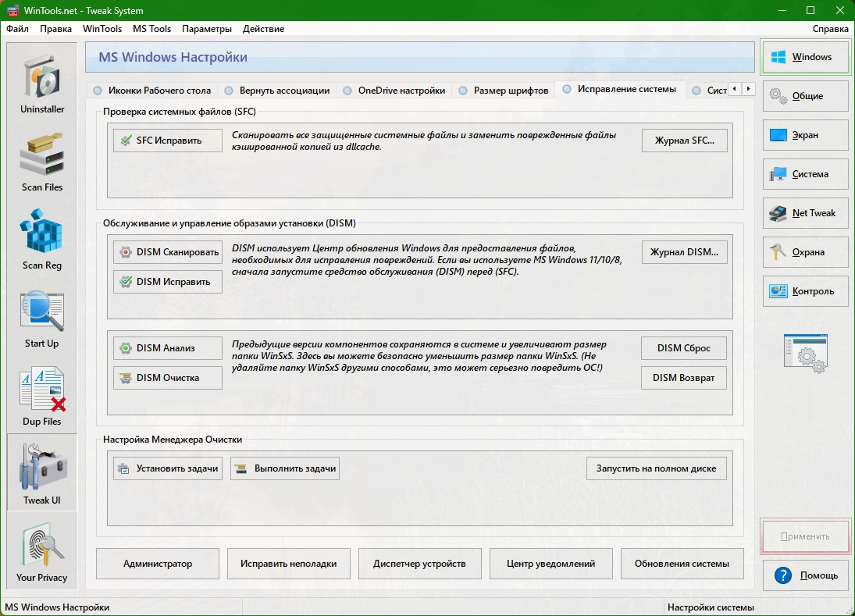Show next tabs with right arrow
The width and height of the screenshot is (855, 616).
pos(749,89)
